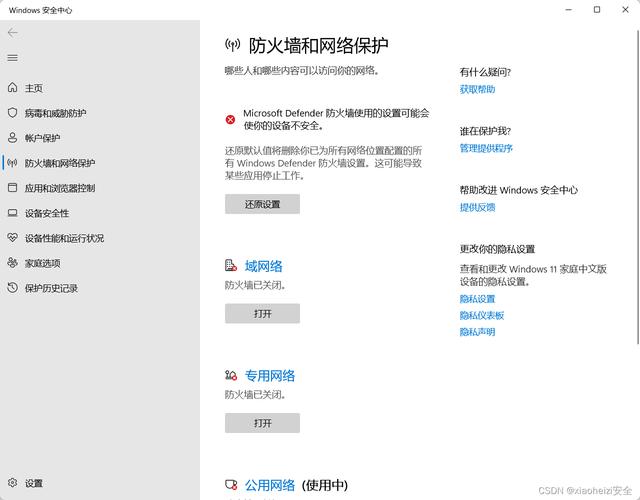This screenshot has width=640, height=500.
Task: Click the 获取帮助 link
Action: (x=477, y=89)
